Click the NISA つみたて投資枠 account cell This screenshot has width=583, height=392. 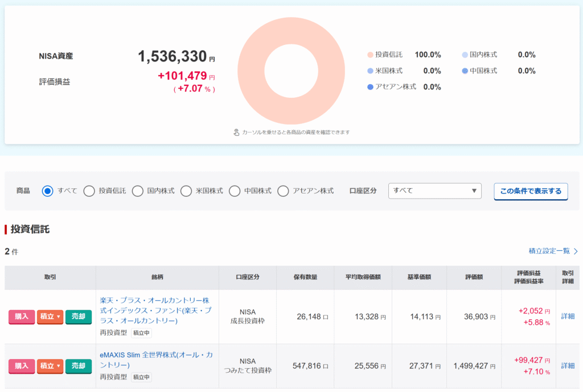click(x=248, y=366)
